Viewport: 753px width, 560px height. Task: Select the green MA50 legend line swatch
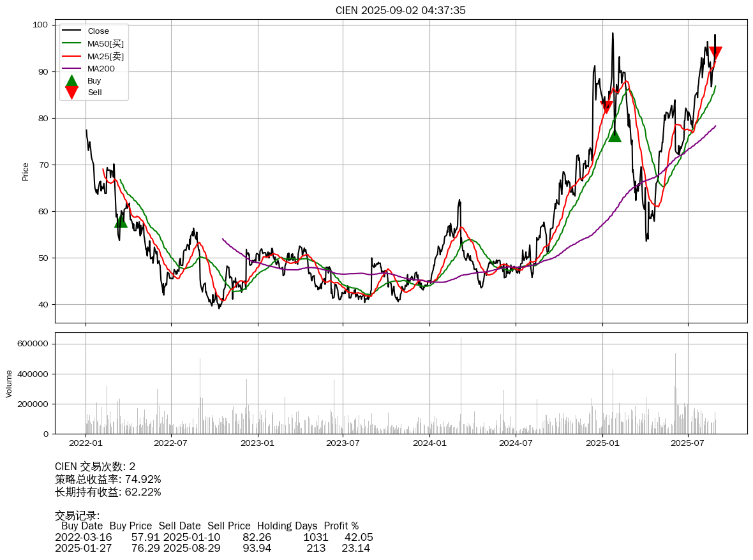point(71,43)
